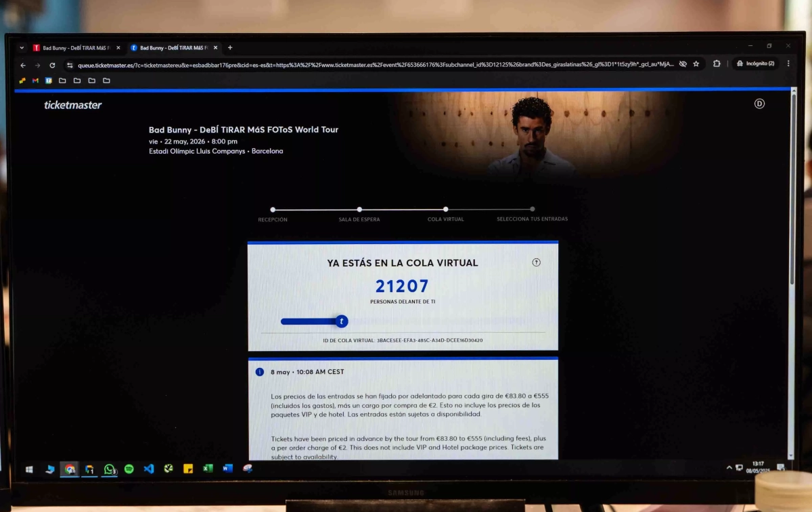Screen dimensions: 812x512
Task: Click the queue progress bar marker
Action: pos(342,321)
